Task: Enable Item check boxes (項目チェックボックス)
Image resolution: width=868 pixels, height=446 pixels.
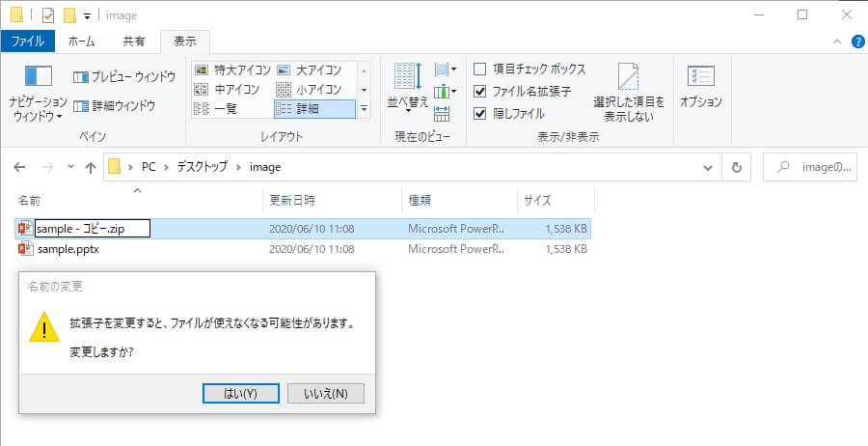Action: (x=530, y=70)
